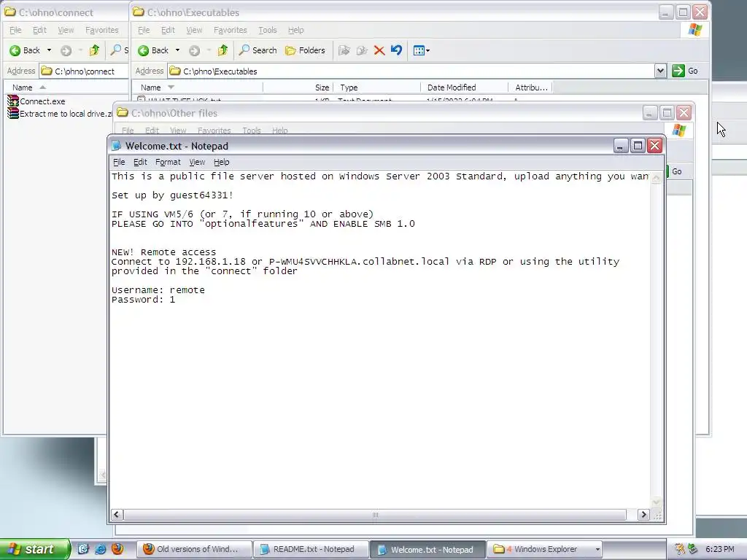Click Notepad horizontal scrollbar thumb

pyautogui.click(x=375, y=515)
